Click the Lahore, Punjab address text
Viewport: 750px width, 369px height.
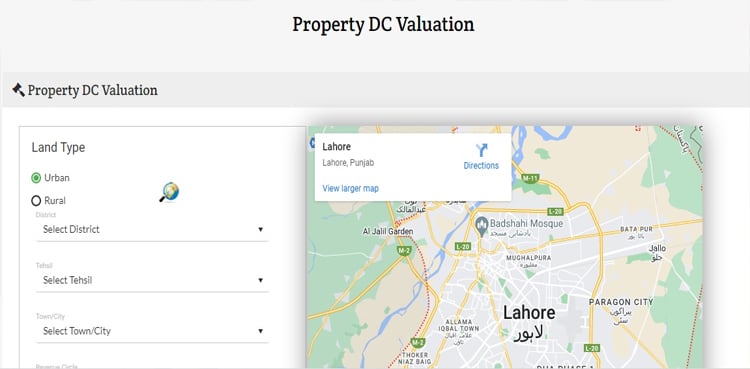[x=348, y=163]
